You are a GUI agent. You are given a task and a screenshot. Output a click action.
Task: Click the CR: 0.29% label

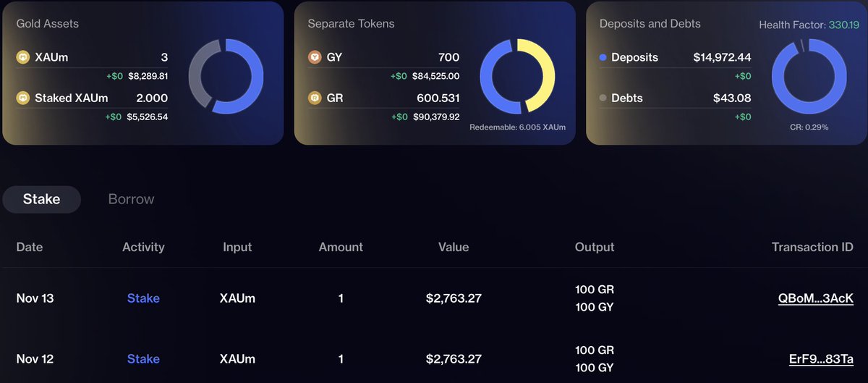click(809, 127)
